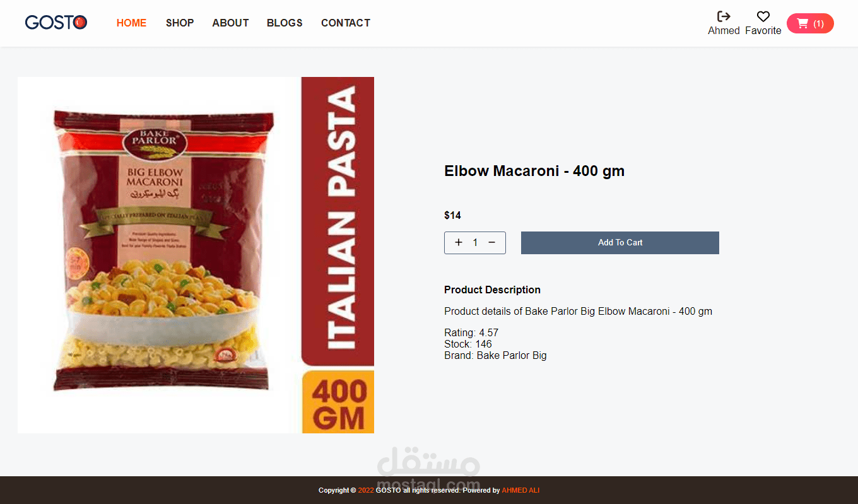Open the shopping cart icon button
The image size is (858, 504).
(802, 23)
